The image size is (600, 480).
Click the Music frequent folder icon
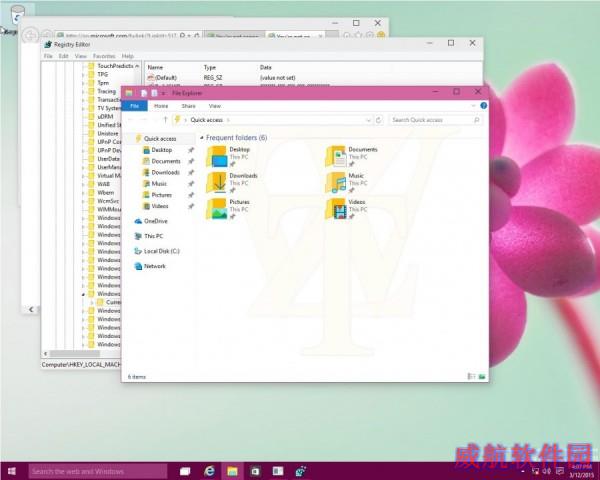click(336, 183)
